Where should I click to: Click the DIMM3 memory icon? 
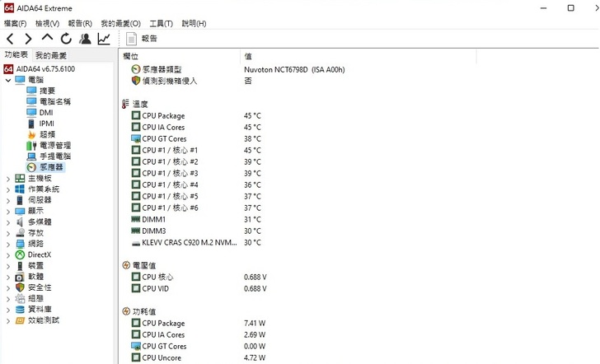(136, 231)
